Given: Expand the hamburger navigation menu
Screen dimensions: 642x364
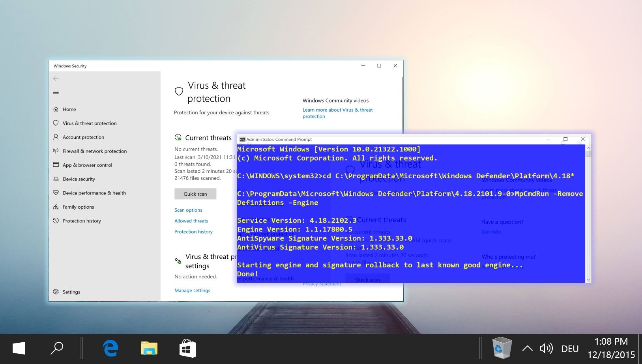Looking at the screenshot, I should point(56,92).
